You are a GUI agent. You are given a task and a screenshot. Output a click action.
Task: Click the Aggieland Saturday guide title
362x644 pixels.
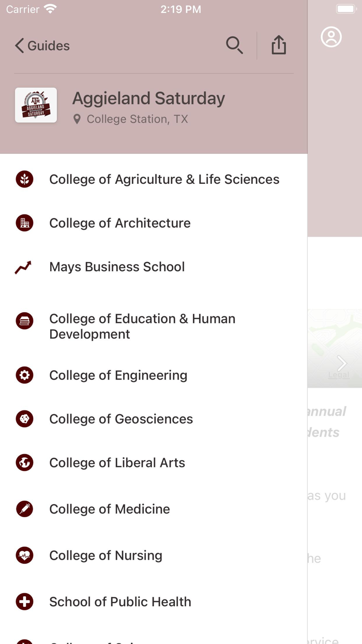(148, 98)
